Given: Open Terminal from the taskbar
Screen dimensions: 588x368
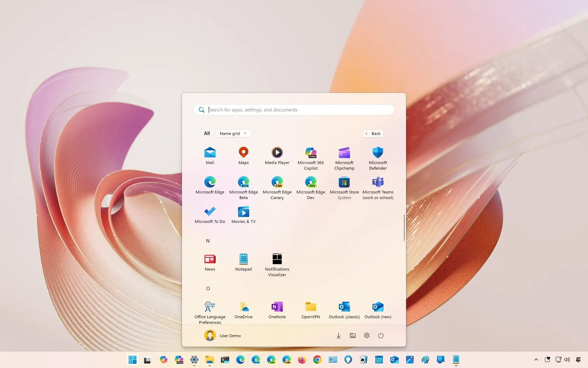Looking at the screenshot, I should click(x=225, y=360).
